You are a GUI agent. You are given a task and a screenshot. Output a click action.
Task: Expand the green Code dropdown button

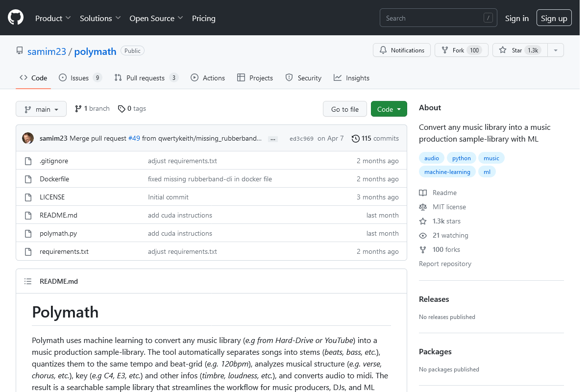coord(389,109)
